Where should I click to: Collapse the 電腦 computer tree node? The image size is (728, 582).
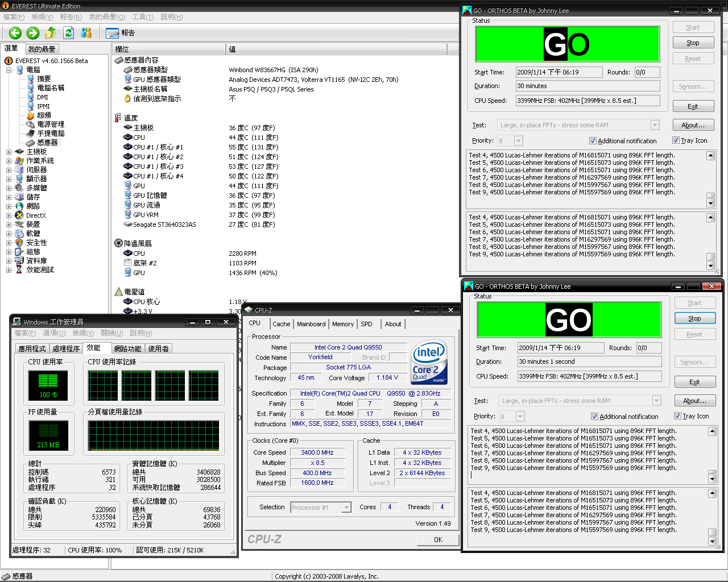click(9, 70)
